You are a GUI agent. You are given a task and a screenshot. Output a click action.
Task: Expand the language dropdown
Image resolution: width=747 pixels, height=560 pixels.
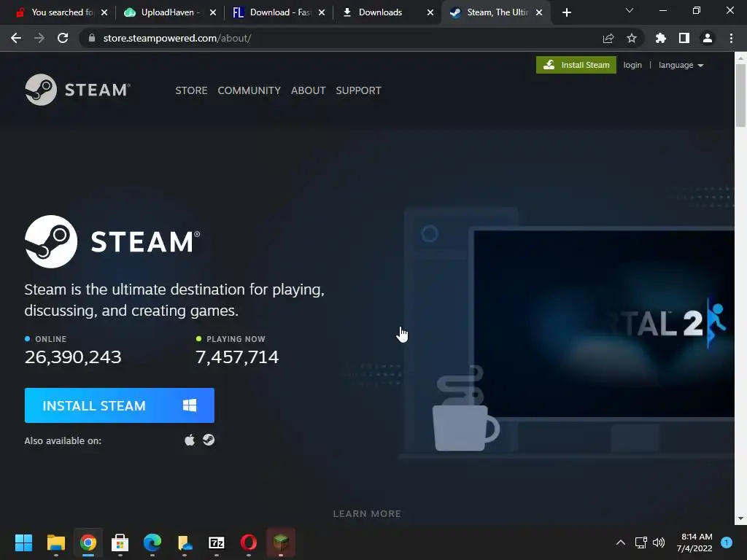pyautogui.click(x=681, y=65)
